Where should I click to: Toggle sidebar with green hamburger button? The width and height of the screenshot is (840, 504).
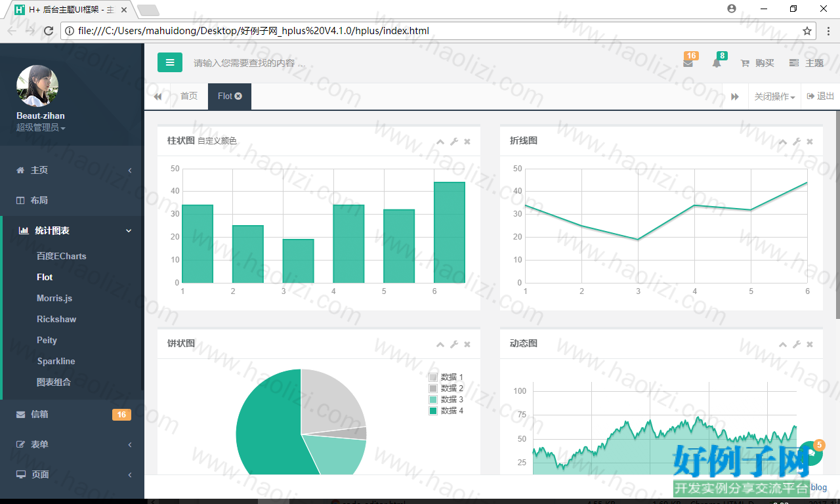(x=170, y=62)
